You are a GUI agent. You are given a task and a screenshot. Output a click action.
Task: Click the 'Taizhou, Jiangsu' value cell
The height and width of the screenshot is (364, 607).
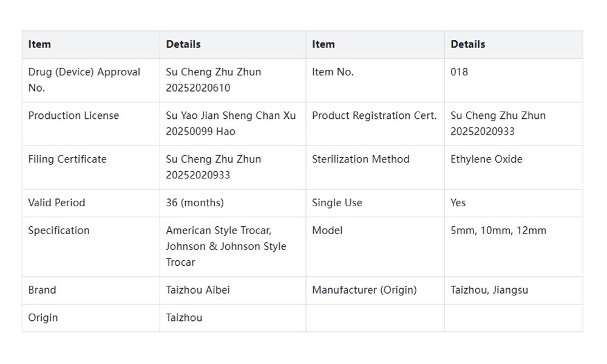tap(489, 290)
